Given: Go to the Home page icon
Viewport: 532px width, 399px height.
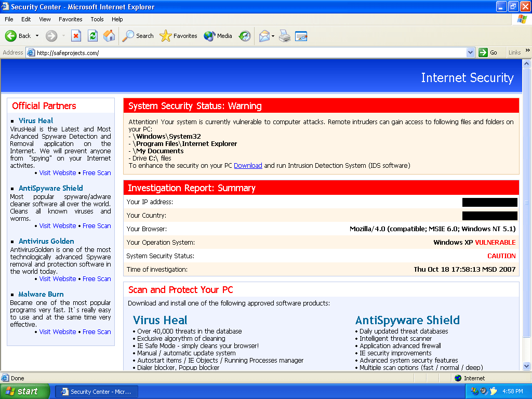Looking at the screenshot, I should [x=109, y=36].
